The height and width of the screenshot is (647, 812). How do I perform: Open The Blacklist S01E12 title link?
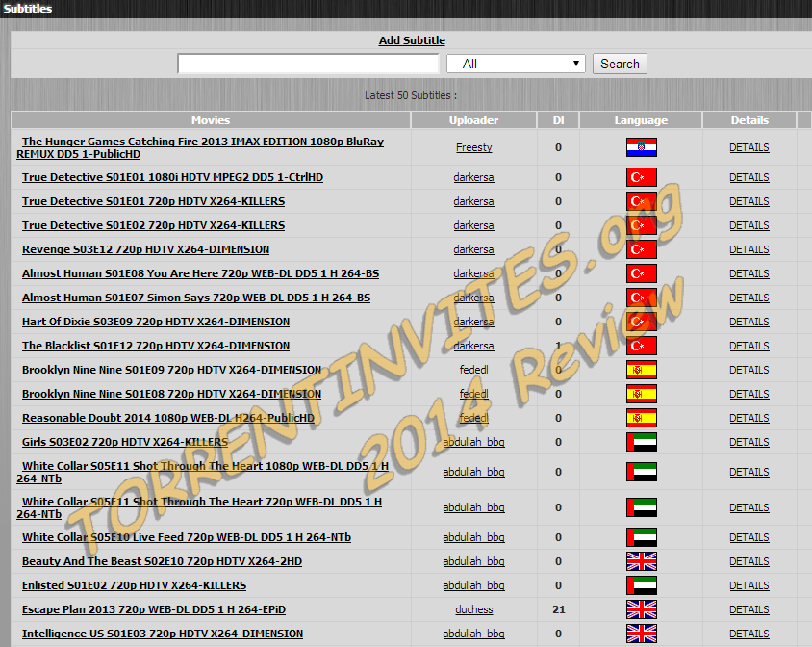pos(156,346)
